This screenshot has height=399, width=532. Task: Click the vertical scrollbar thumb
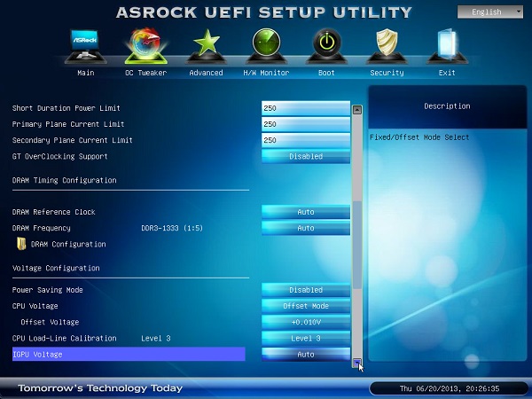pos(357,245)
